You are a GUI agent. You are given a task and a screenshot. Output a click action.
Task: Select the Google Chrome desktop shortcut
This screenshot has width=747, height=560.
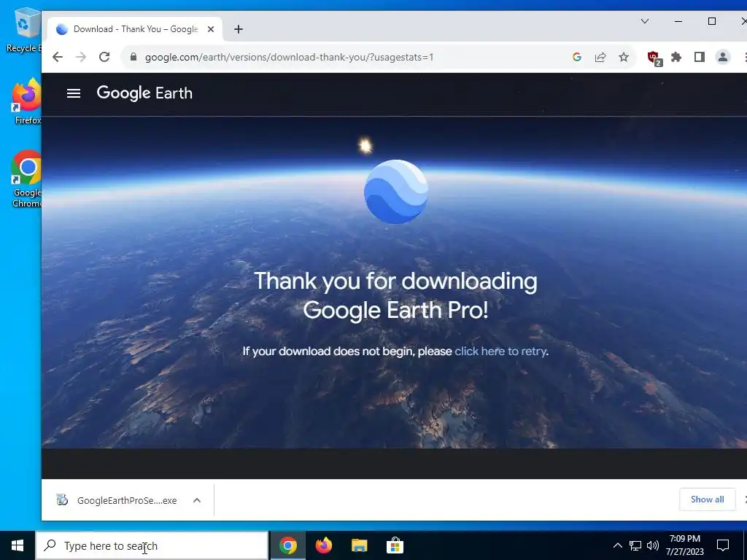(26, 179)
